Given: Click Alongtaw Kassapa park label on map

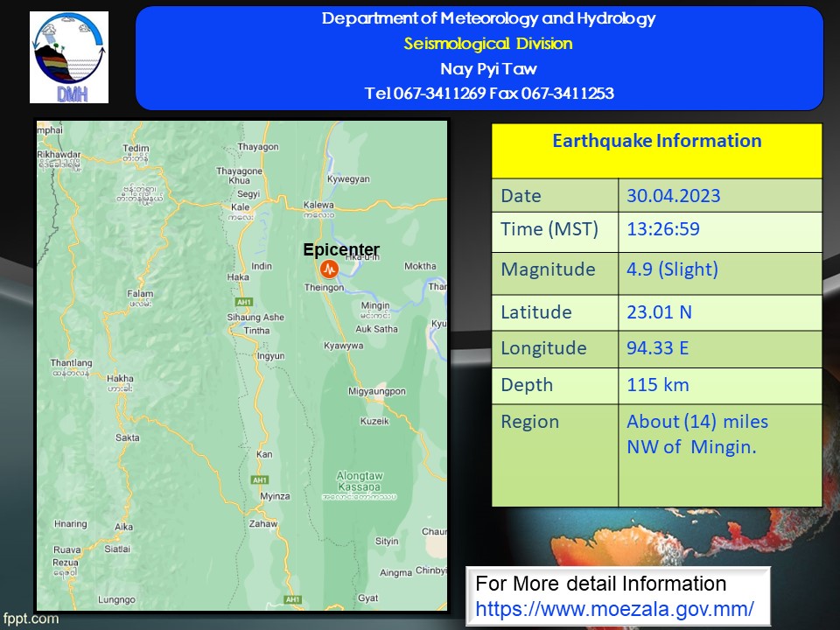Looking at the screenshot, I should [360, 481].
